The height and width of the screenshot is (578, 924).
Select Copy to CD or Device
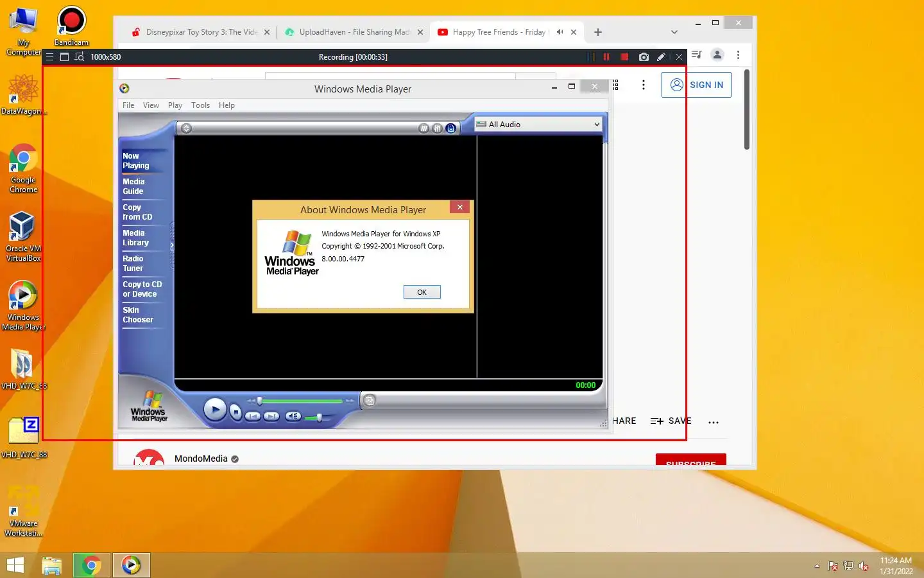pos(142,289)
